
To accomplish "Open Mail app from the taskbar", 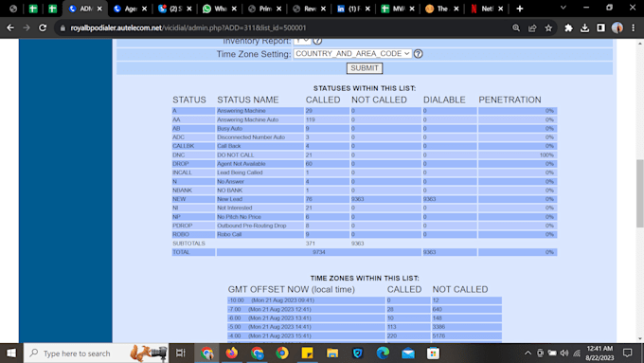I will 408,354.
